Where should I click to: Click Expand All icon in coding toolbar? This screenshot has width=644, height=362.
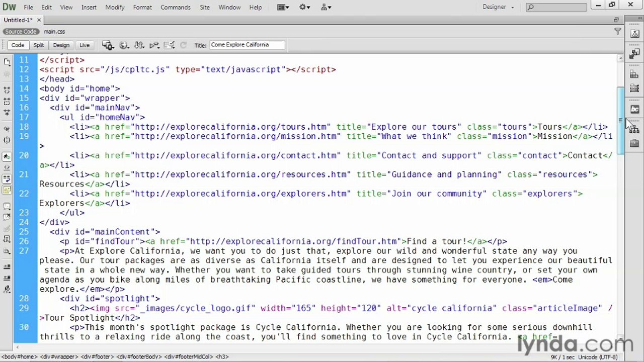pos(7,113)
